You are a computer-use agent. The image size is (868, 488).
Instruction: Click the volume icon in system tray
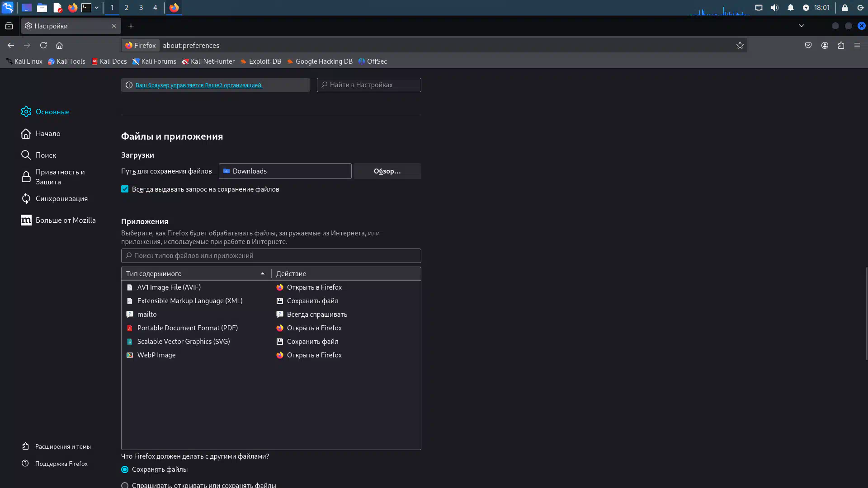click(775, 8)
